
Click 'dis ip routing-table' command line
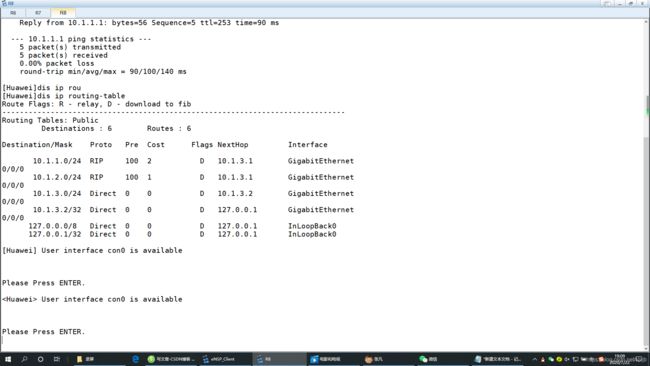tap(63, 96)
